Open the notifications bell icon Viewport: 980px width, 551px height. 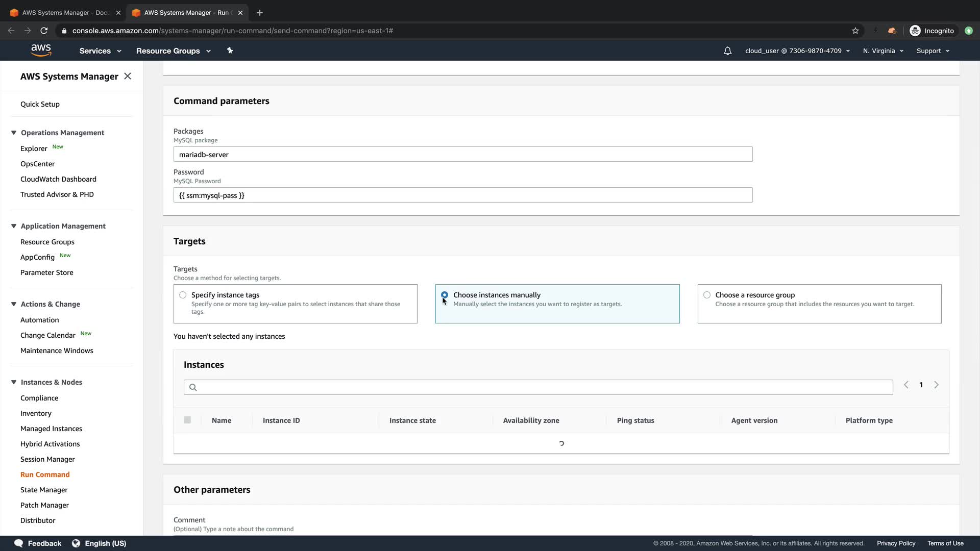tap(727, 51)
